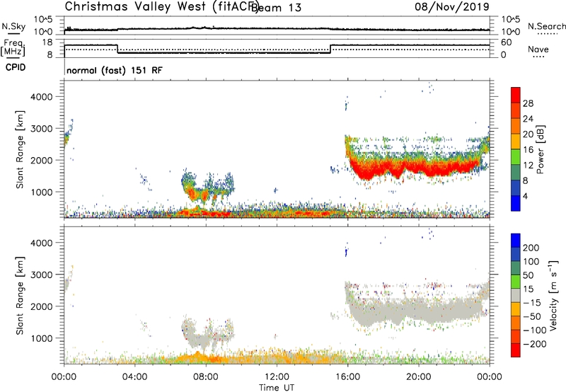Click the 16:00 time tick label

347,377
